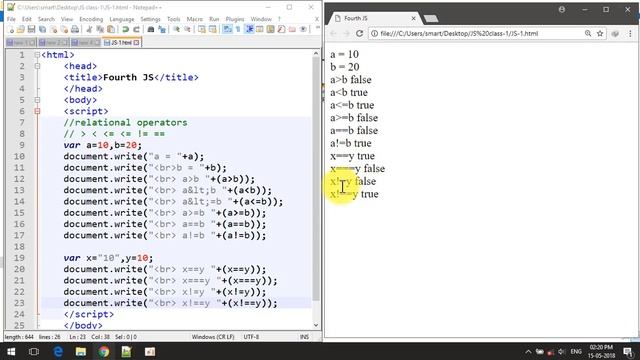Click the Paste icon in Notepad++ toolbar
The height and width of the screenshot is (360, 640).
(111, 29)
